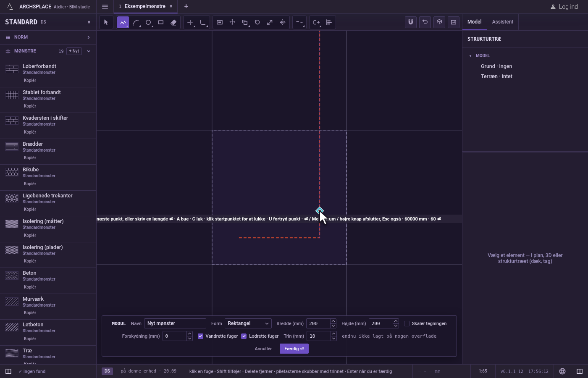The image size is (588, 378).
Task: Switch to the Eksempelmønstre document tab
Action: 145,7
